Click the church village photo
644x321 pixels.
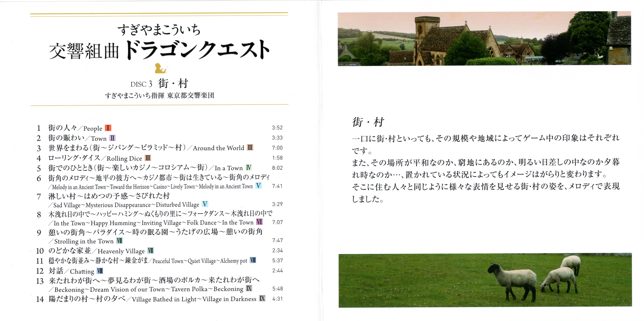[x=484, y=39]
